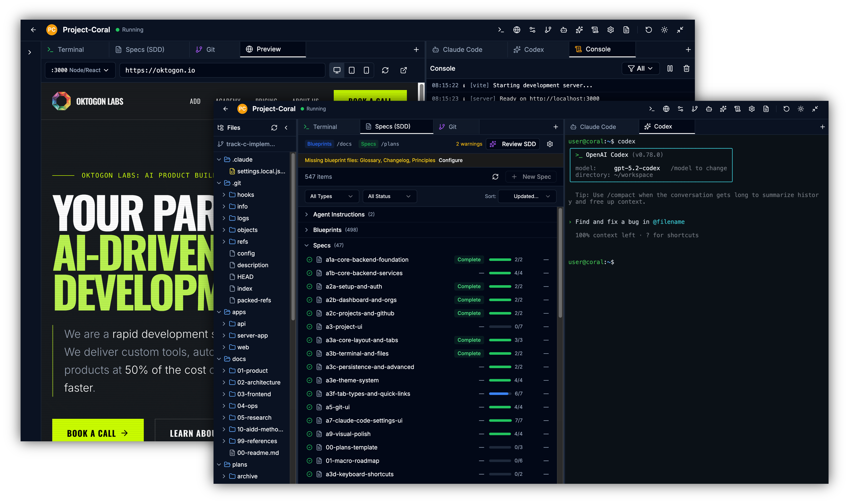Collapse the docs folder in file tree
The height and width of the screenshot is (504, 849).
click(x=219, y=359)
